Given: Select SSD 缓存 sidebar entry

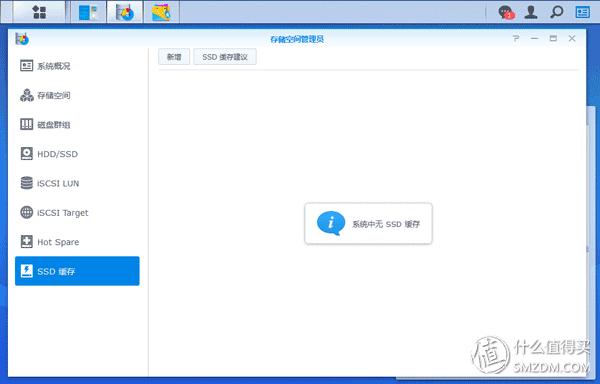Looking at the screenshot, I should pyautogui.click(x=77, y=271).
